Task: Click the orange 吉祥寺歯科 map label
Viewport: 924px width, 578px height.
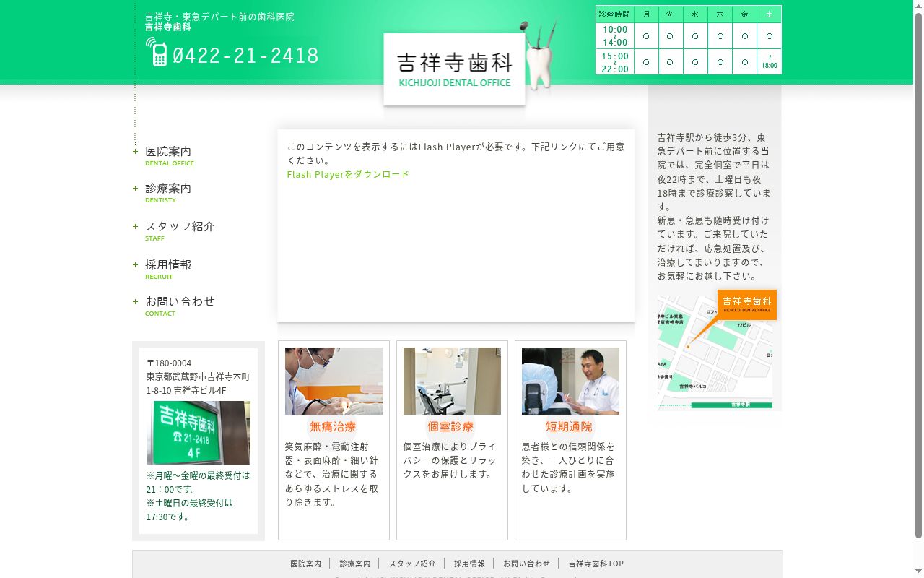Action: (747, 304)
